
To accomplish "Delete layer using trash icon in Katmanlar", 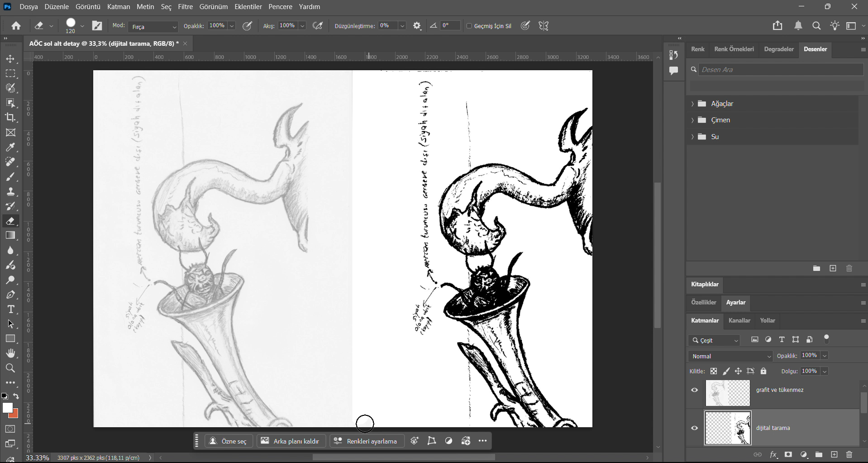I will pyautogui.click(x=849, y=455).
